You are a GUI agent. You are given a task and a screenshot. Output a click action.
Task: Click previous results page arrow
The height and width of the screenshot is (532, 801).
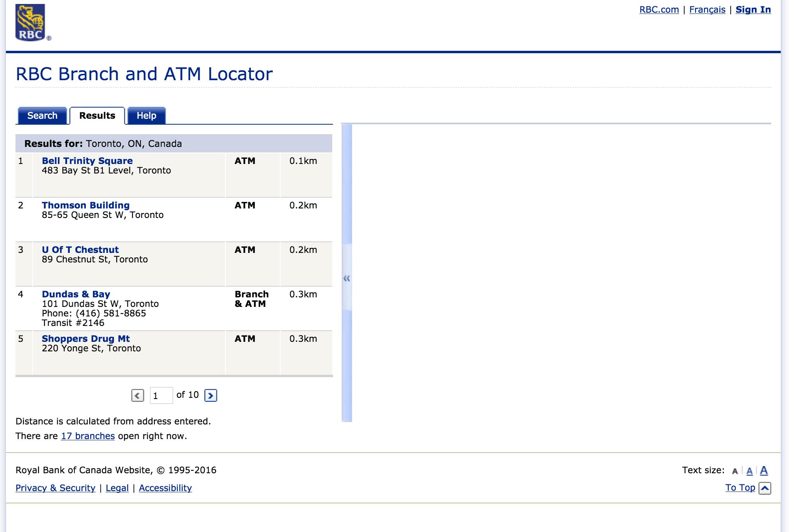click(x=137, y=395)
